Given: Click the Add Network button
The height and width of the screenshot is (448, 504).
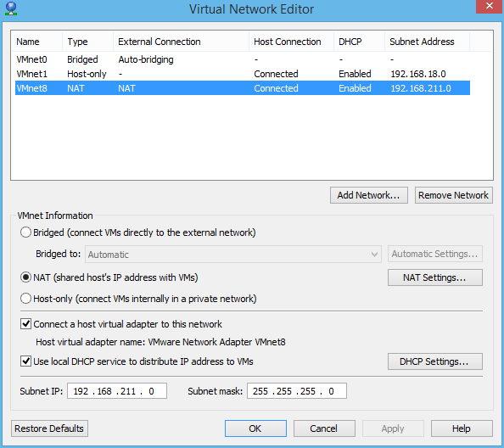Looking at the screenshot, I should [369, 195].
